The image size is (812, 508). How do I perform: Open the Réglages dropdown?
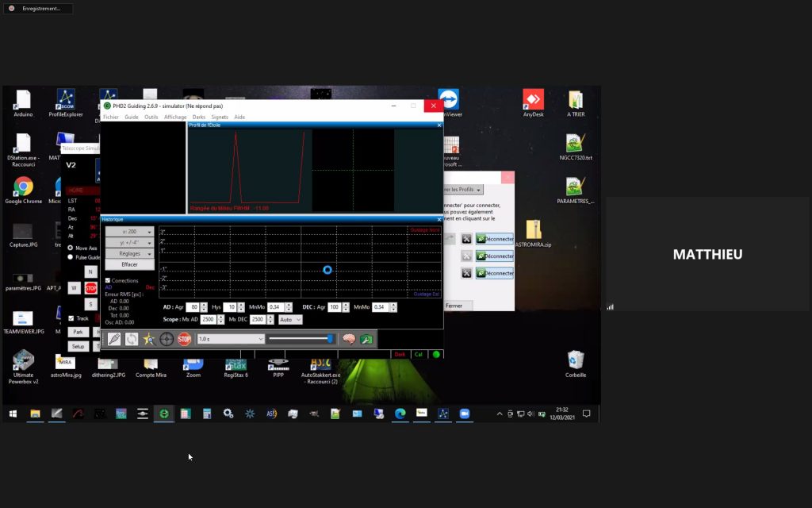129,253
